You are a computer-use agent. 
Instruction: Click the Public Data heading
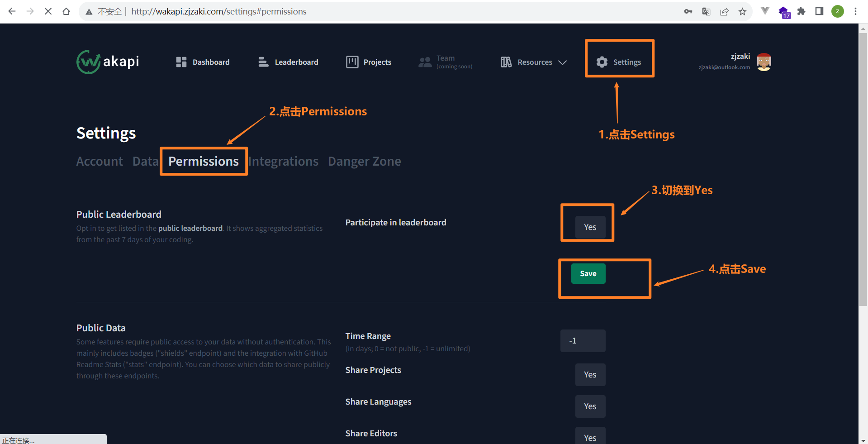(101, 328)
